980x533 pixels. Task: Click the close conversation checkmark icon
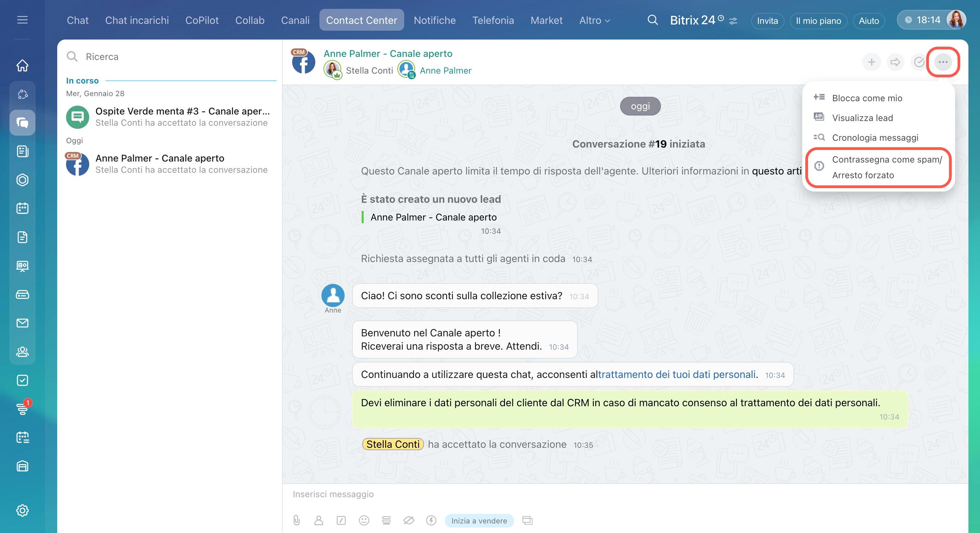point(919,62)
